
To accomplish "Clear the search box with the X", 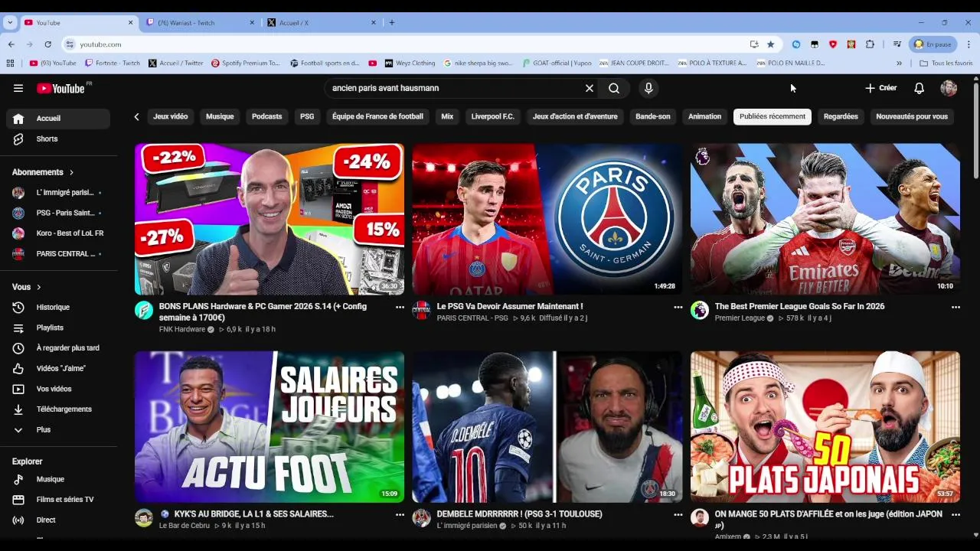I will [590, 88].
